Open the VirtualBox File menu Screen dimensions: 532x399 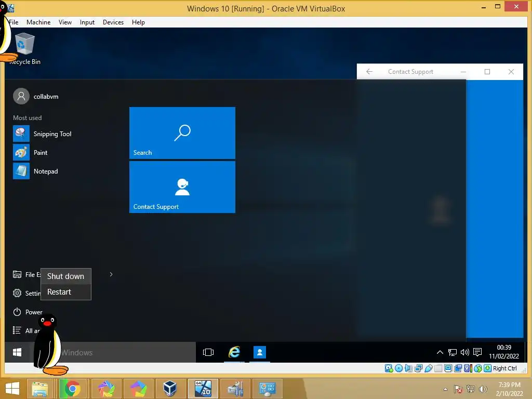[14, 22]
